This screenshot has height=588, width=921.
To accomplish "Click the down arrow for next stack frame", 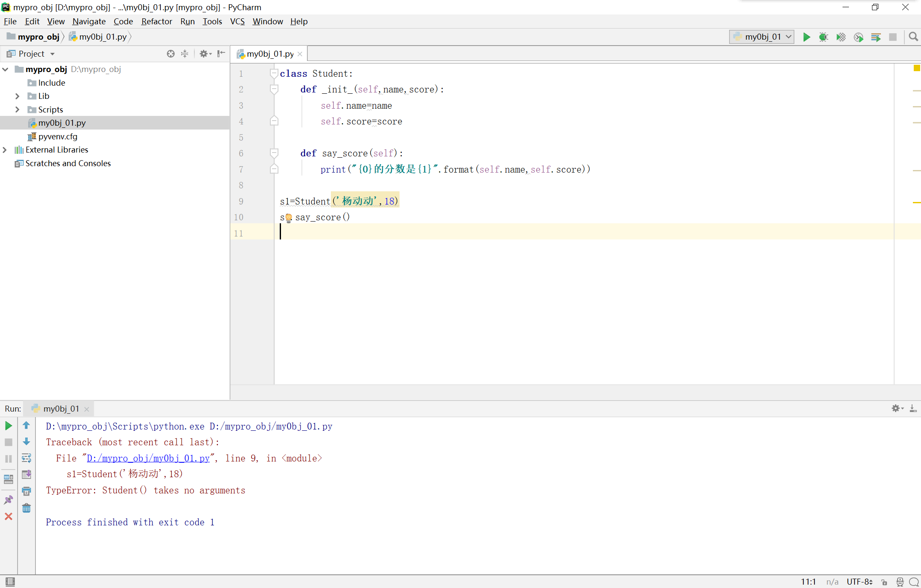I will pos(26,441).
